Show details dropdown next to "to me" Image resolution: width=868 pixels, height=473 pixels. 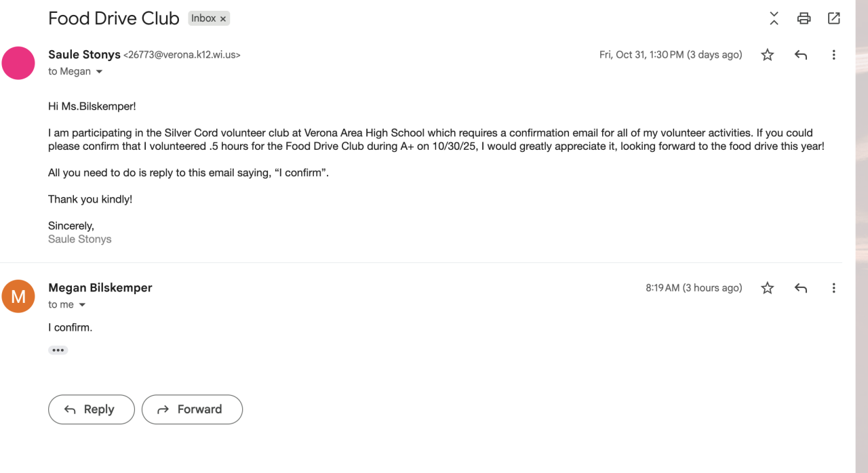tap(83, 305)
